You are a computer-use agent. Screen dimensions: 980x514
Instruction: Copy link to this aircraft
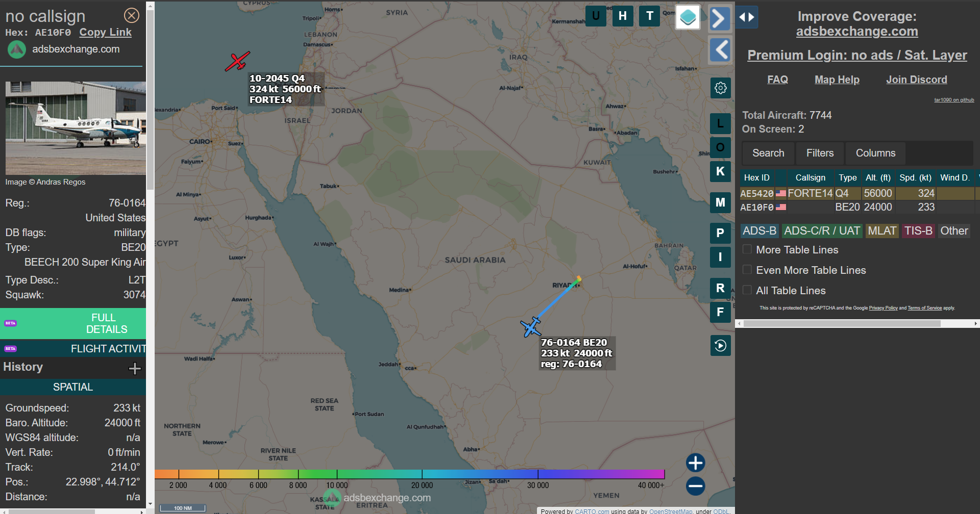(105, 32)
